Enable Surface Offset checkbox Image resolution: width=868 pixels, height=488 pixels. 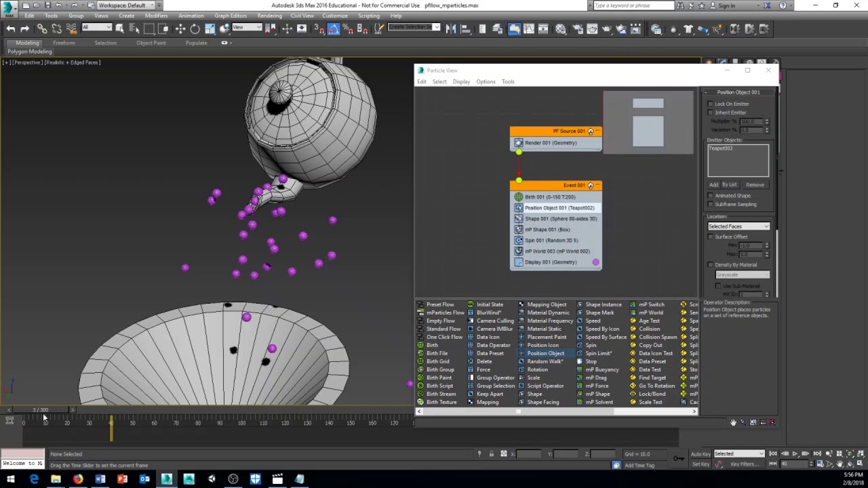point(711,237)
